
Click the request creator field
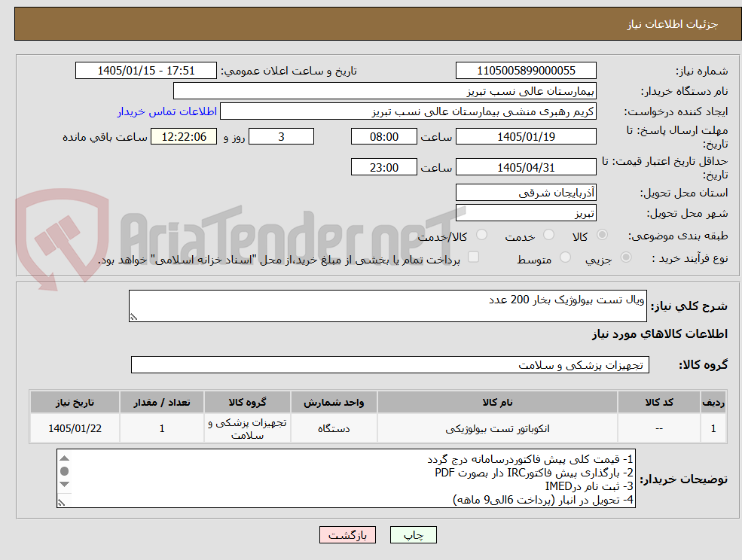pos(408,111)
